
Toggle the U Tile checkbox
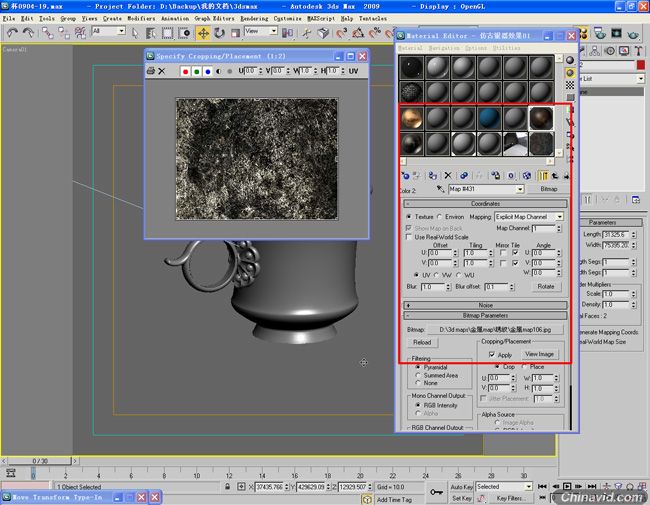tap(515, 252)
